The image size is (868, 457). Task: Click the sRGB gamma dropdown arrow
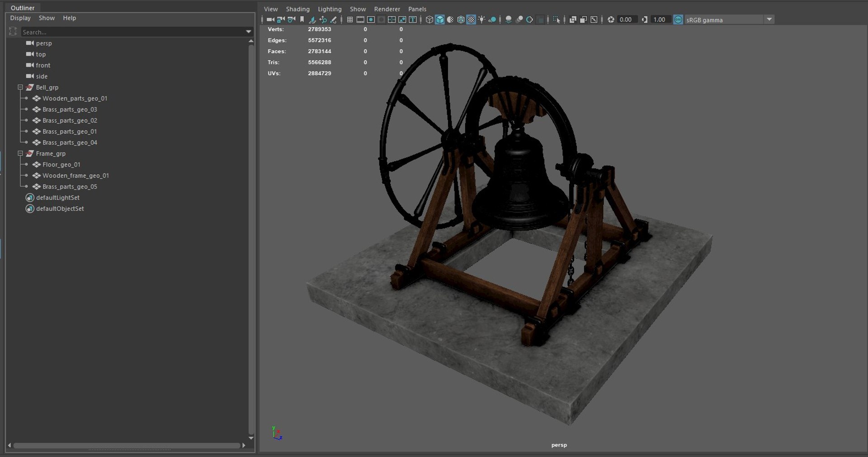click(x=769, y=19)
